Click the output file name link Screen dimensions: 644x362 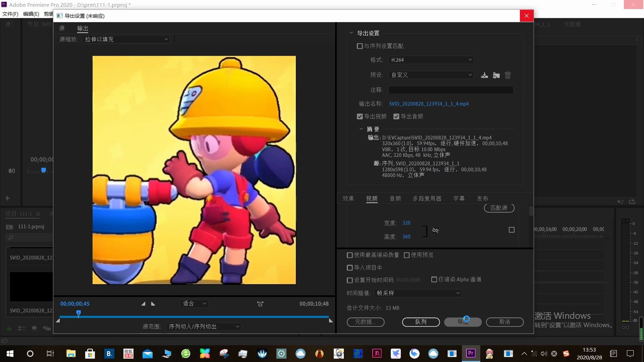coord(429,104)
